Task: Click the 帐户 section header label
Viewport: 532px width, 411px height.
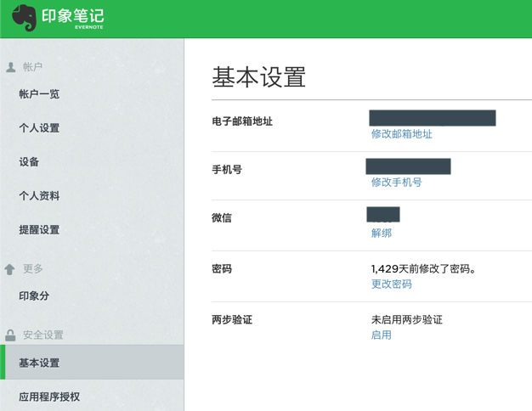Action: (33, 67)
